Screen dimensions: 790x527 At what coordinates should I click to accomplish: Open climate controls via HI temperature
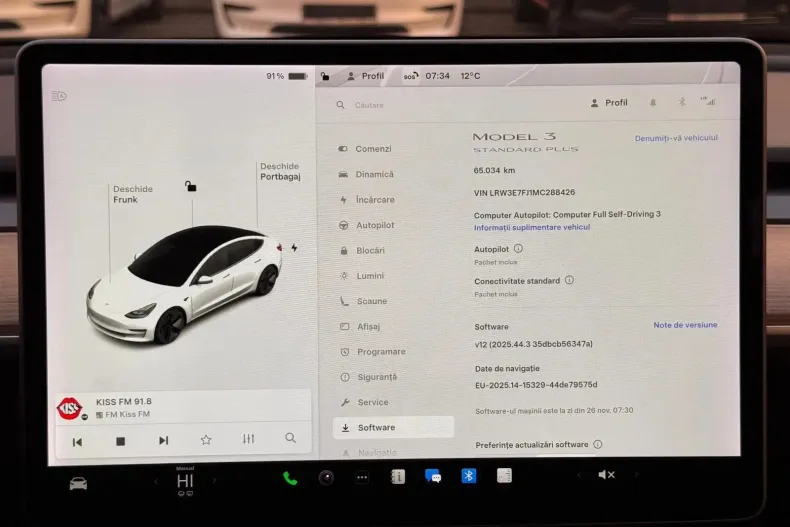tap(185, 481)
